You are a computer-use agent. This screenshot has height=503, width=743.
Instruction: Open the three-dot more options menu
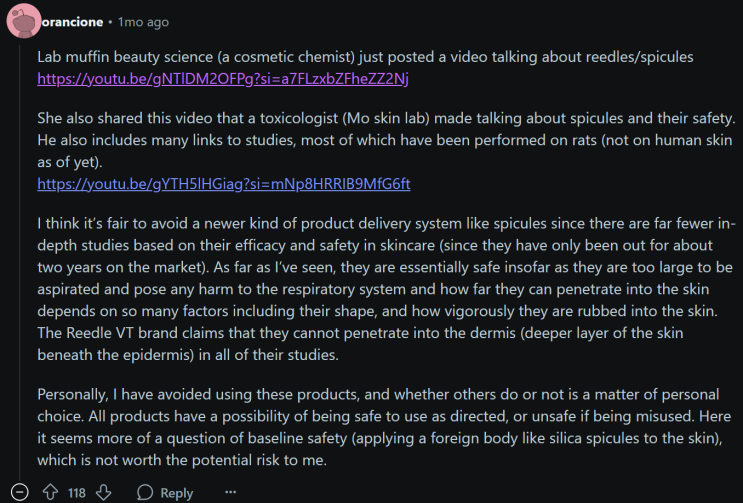click(x=231, y=492)
